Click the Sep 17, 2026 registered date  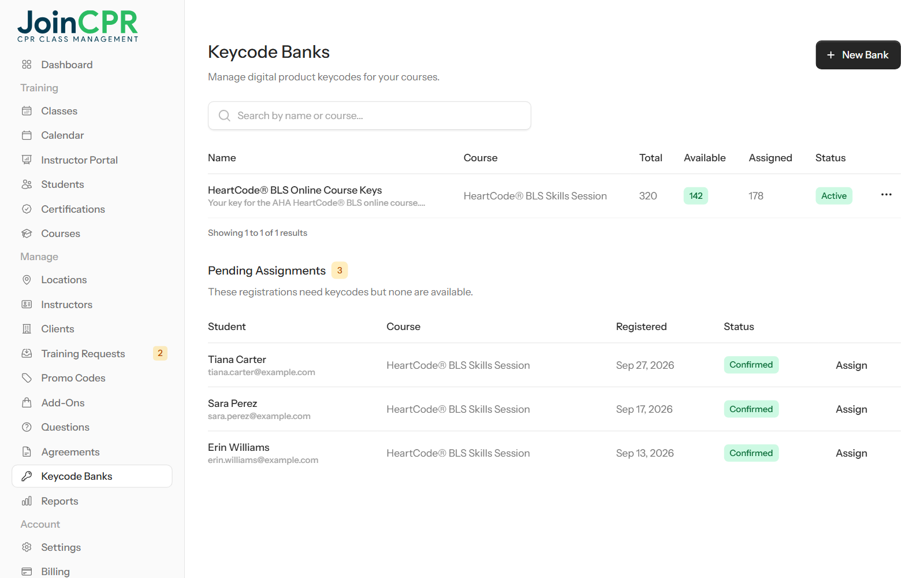tap(644, 409)
